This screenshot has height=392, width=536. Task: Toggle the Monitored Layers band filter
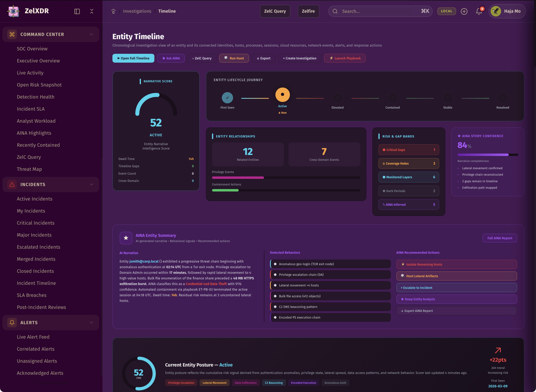pyautogui.click(x=408, y=177)
